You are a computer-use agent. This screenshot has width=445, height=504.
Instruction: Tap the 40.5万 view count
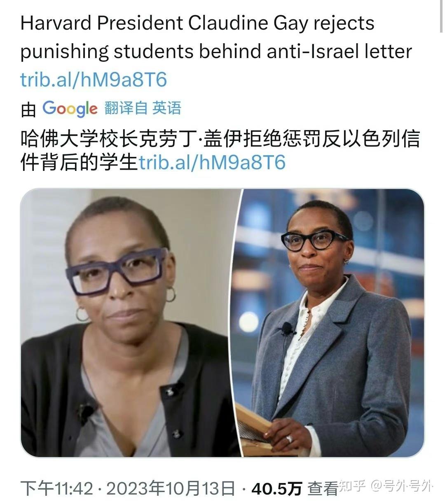(x=276, y=489)
